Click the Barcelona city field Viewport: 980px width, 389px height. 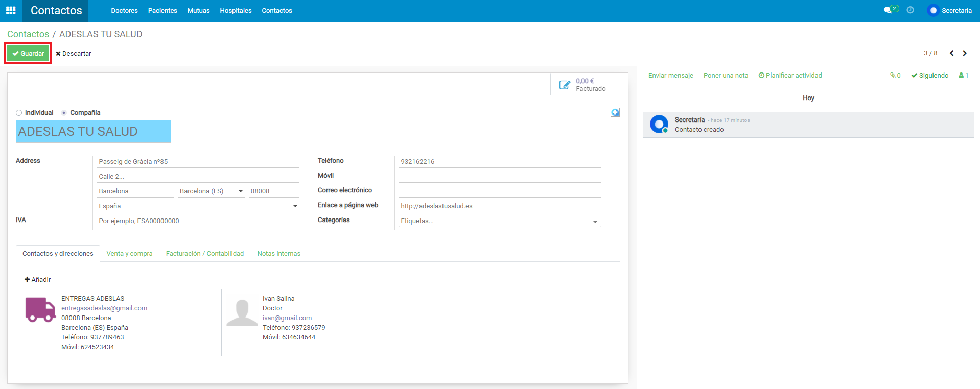pos(135,191)
